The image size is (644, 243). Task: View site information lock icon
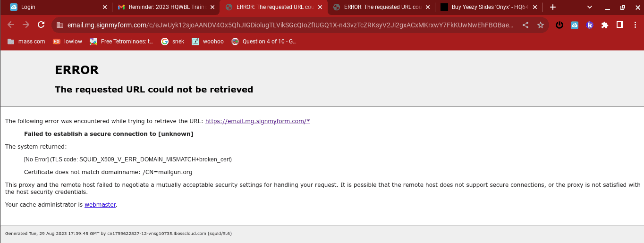click(59, 25)
